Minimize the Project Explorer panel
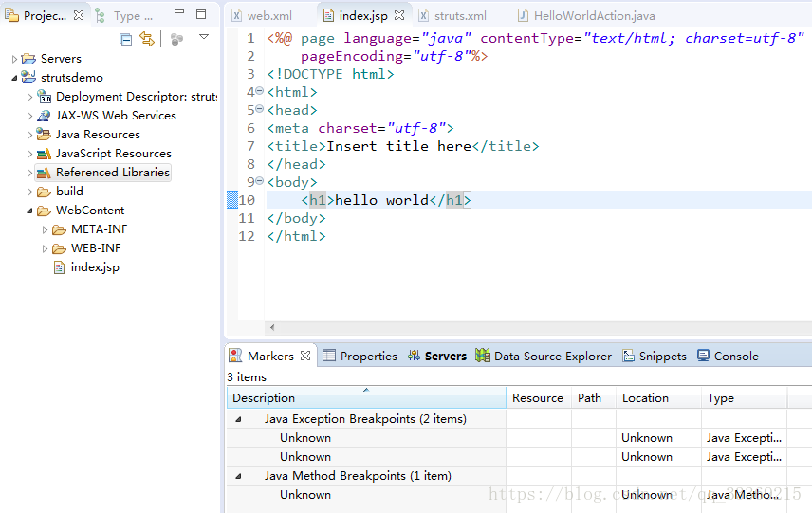Screen dimensions: 812x513 click(x=179, y=12)
